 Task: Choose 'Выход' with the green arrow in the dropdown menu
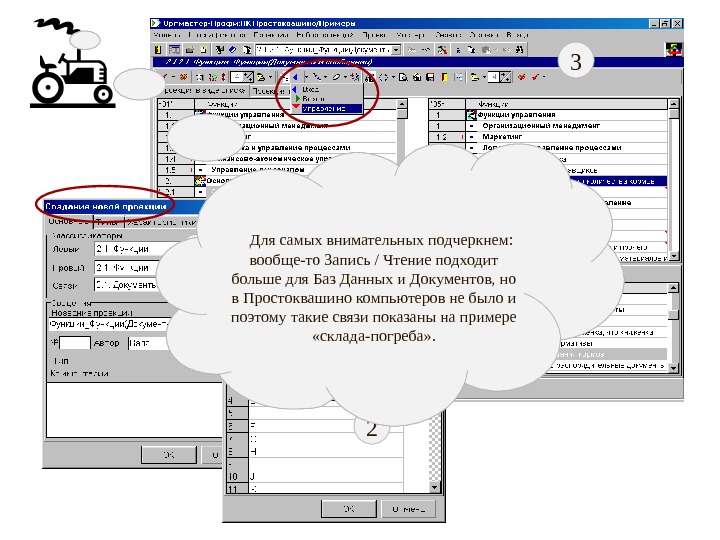point(327,99)
